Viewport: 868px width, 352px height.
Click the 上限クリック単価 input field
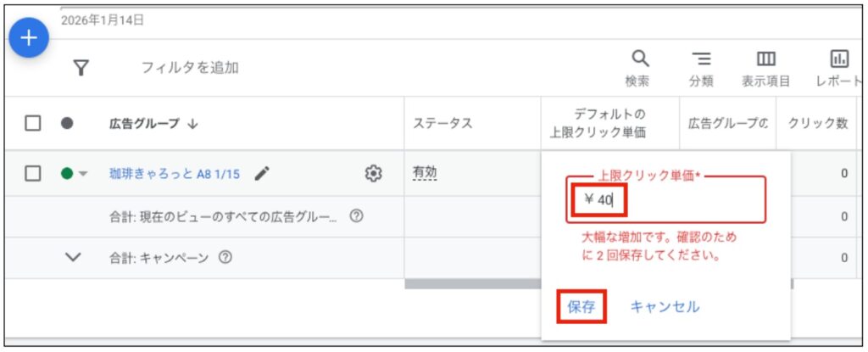pos(666,200)
